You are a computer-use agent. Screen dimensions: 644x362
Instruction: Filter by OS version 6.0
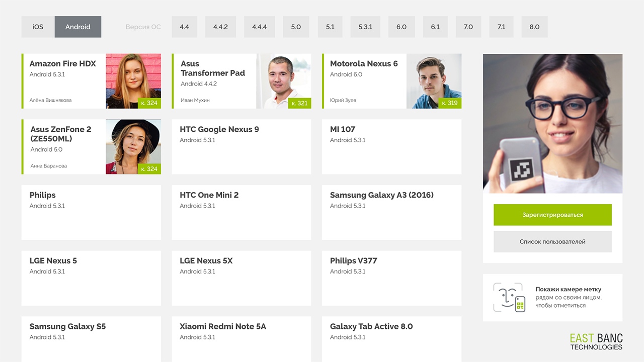[x=401, y=27]
